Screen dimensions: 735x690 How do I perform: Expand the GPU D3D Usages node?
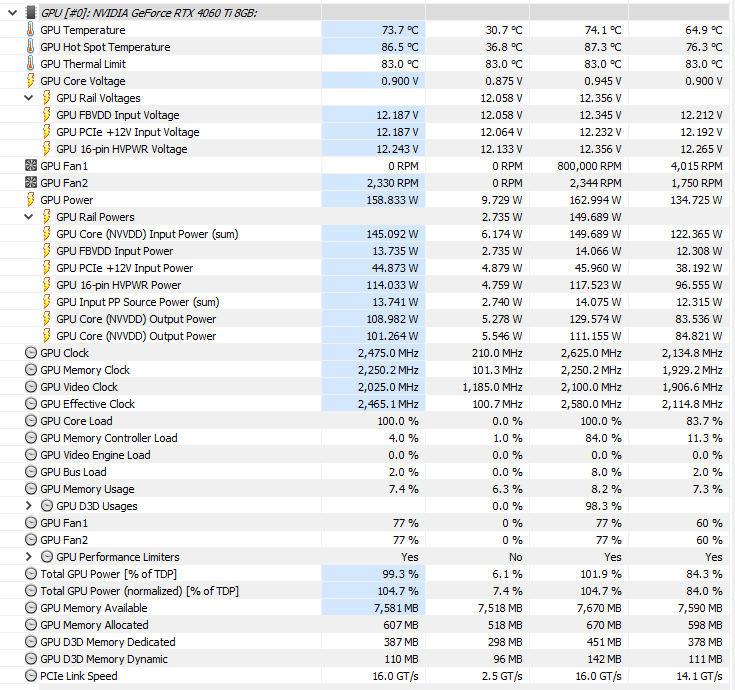tap(29, 506)
